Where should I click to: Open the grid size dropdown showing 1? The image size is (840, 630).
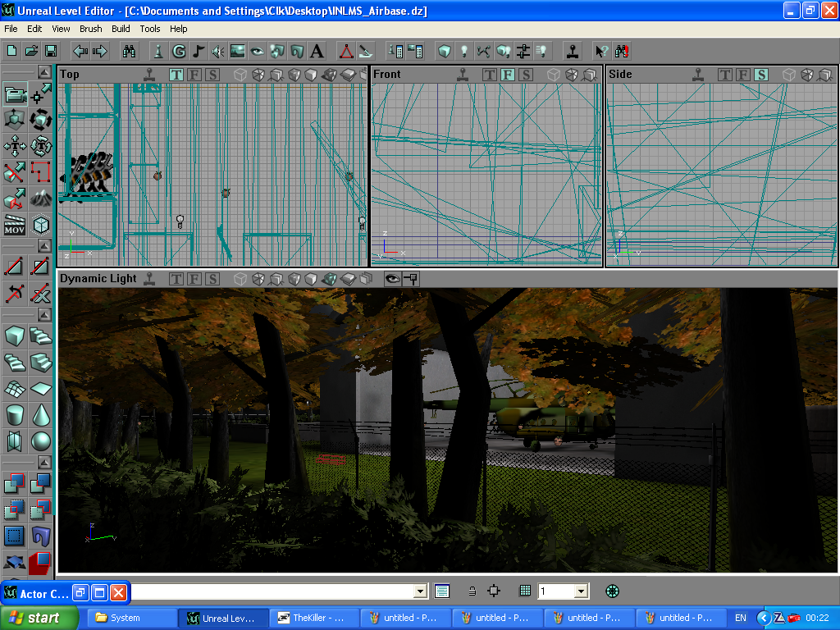tap(581, 591)
